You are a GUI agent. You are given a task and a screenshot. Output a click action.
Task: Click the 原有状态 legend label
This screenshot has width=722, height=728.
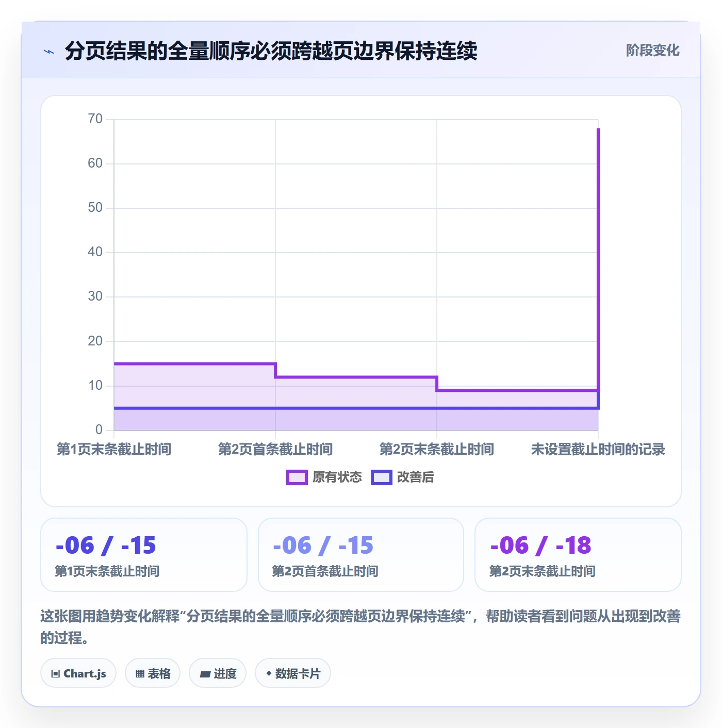coord(337,477)
